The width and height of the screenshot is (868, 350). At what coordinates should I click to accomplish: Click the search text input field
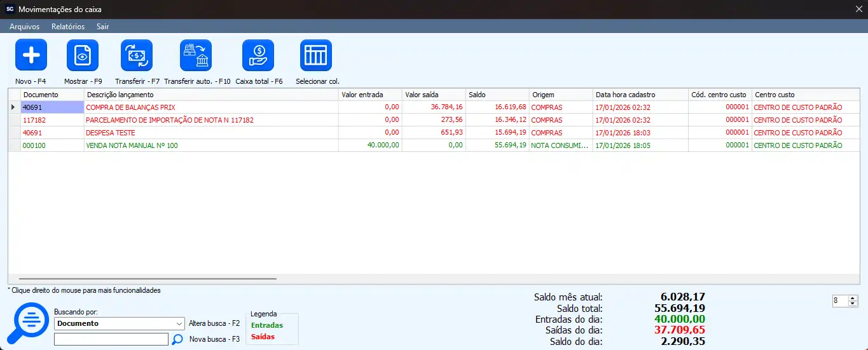(x=111, y=339)
